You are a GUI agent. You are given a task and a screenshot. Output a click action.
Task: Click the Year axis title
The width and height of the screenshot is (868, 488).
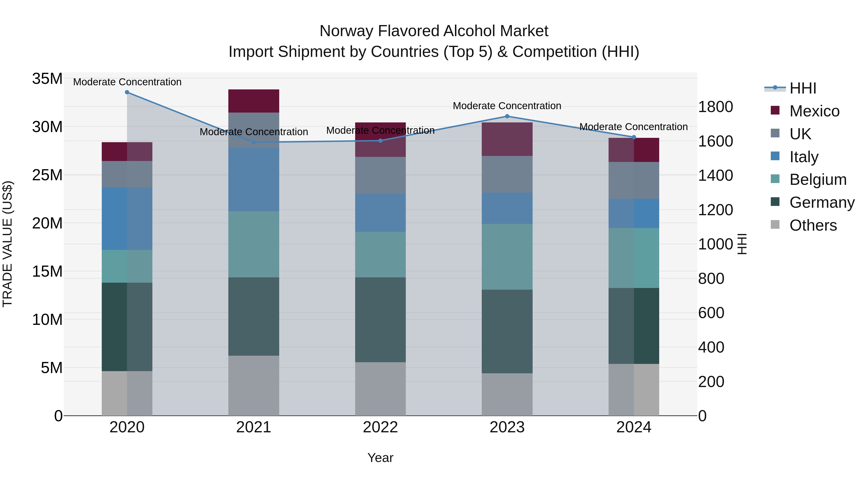click(380, 458)
